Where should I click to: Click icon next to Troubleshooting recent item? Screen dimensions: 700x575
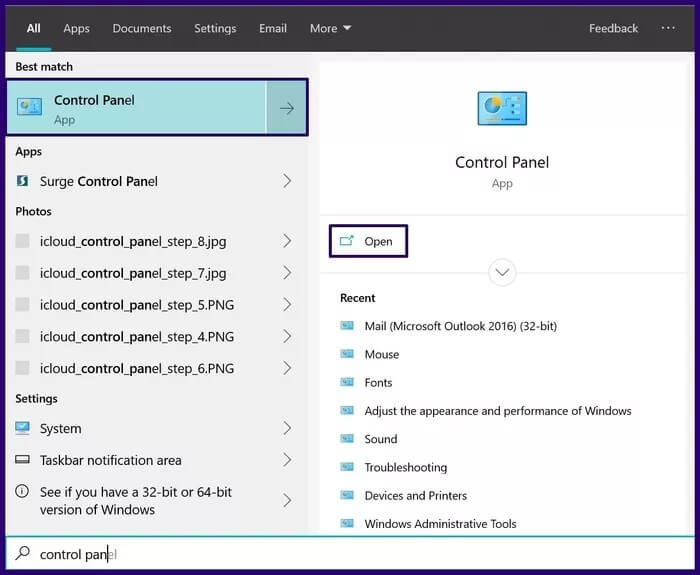(347, 467)
